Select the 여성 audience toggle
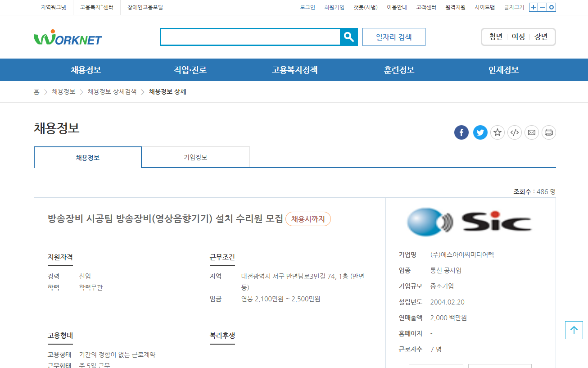Image resolution: width=588 pixels, height=368 pixels. click(518, 37)
